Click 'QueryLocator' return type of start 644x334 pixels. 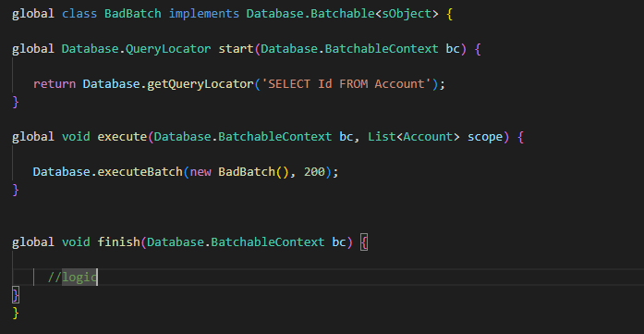click(168, 49)
